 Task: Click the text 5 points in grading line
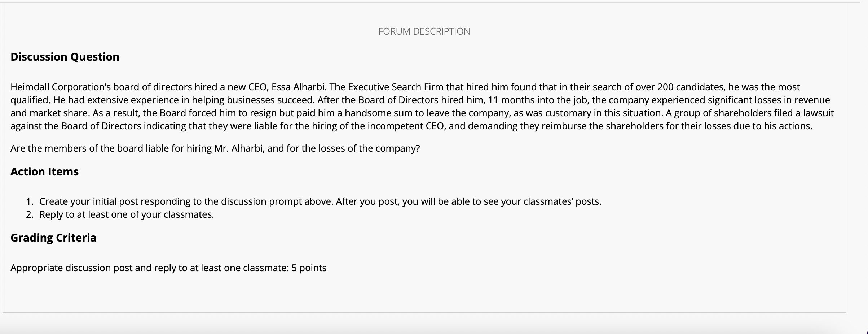coord(309,268)
